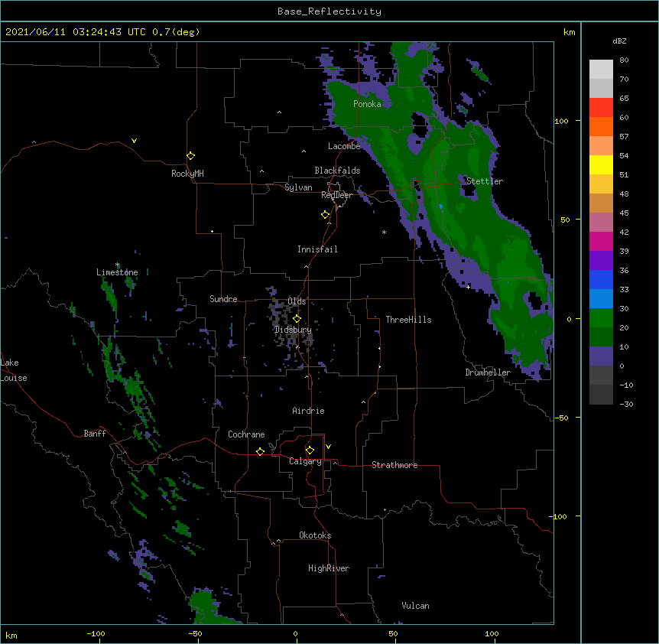Click the Airdrie city label
This screenshot has width=659, height=644.
[x=308, y=411]
